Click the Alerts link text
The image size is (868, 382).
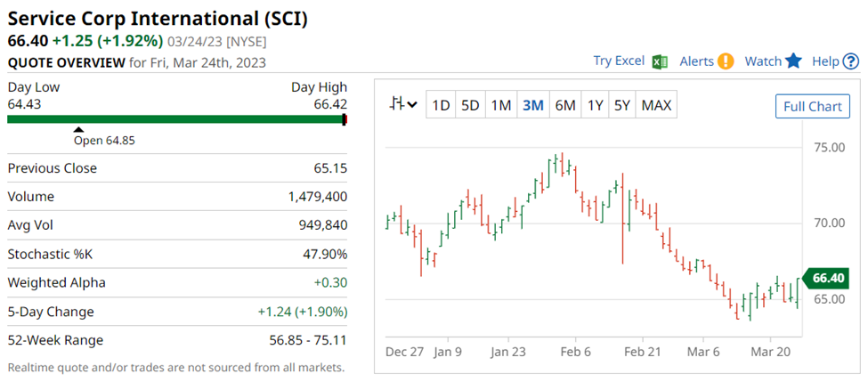(x=697, y=61)
